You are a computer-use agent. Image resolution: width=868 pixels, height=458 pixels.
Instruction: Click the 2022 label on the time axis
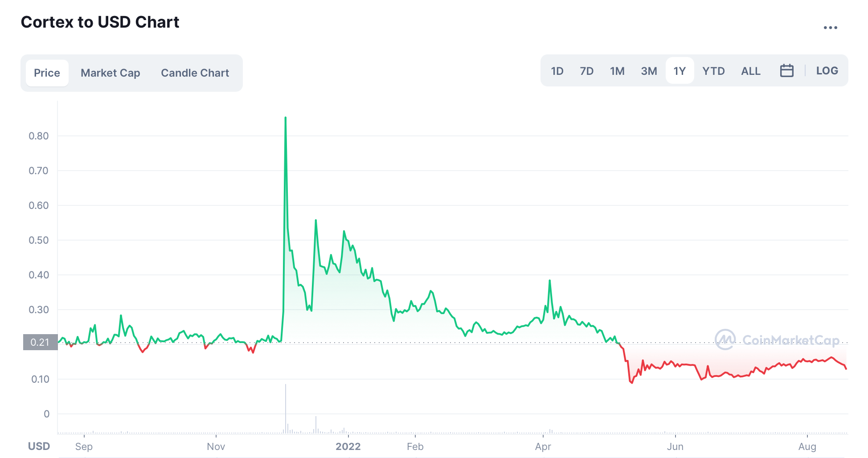[x=348, y=446]
